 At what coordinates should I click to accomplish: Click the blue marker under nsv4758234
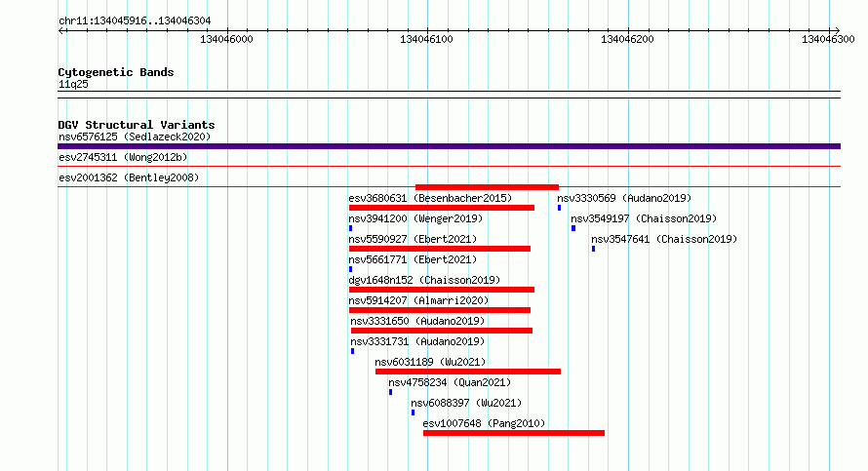click(x=390, y=392)
